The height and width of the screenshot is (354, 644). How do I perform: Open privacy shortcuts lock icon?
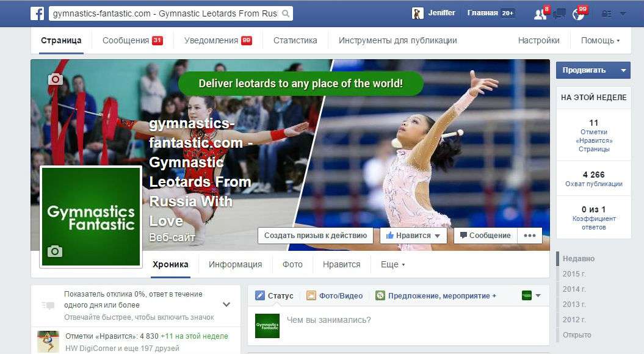pyautogui.click(x=606, y=14)
